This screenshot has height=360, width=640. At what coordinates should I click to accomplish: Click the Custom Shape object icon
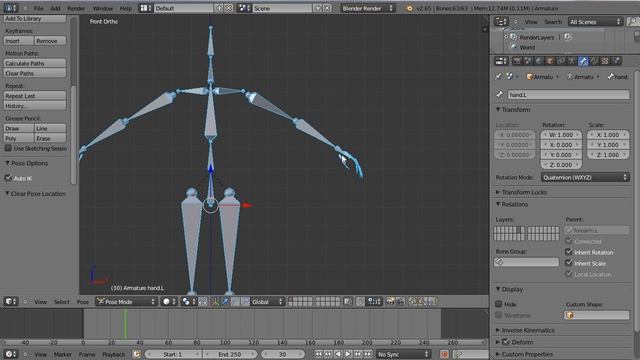[x=569, y=315]
